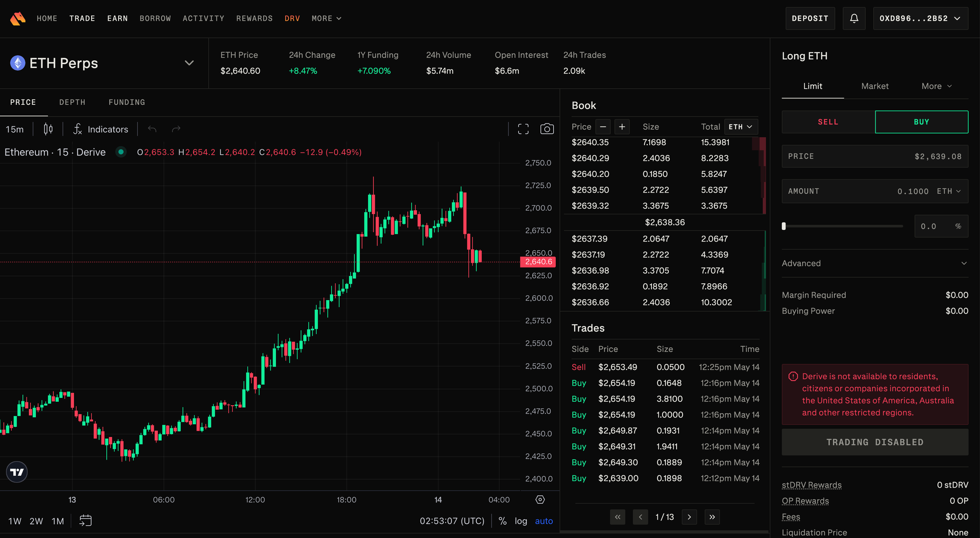Screen dimensions: 980x538
Task: Select the candle style icon
Action: [x=47, y=128]
